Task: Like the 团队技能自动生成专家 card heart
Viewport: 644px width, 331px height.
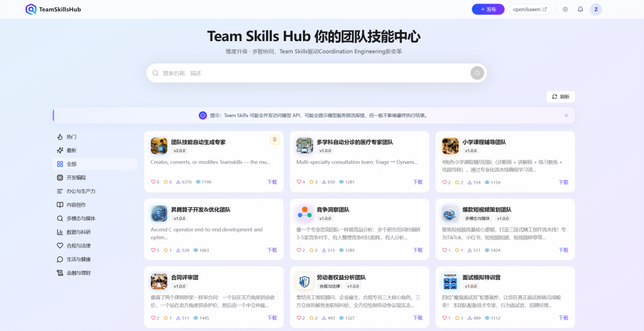Action: (x=153, y=181)
